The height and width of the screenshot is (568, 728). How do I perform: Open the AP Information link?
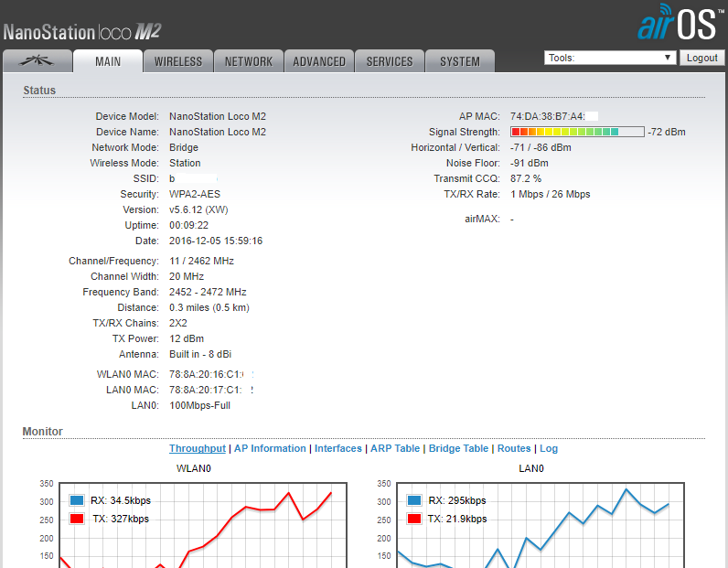(270, 448)
